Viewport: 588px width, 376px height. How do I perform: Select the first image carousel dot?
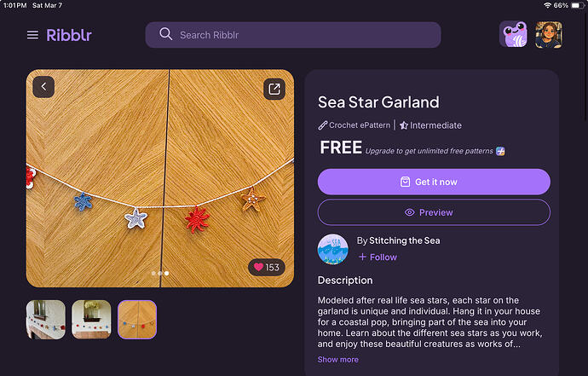153,273
